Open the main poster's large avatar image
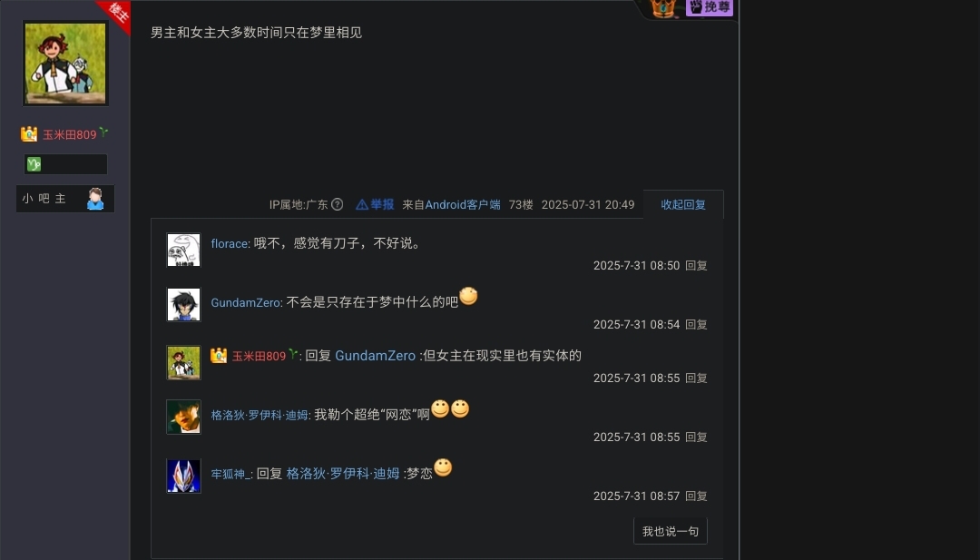This screenshot has height=560, width=980. [x=65, y=64]
